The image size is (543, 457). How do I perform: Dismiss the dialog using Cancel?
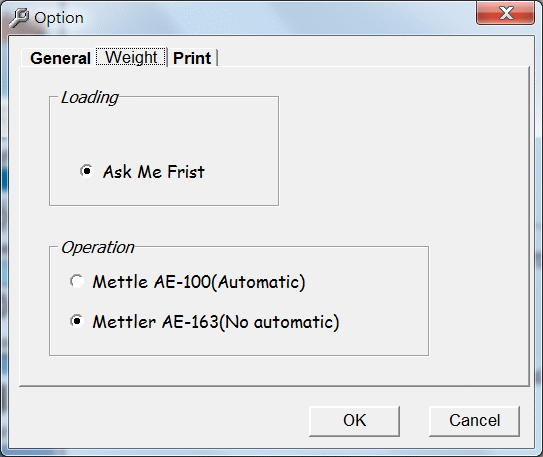(474, 421)
